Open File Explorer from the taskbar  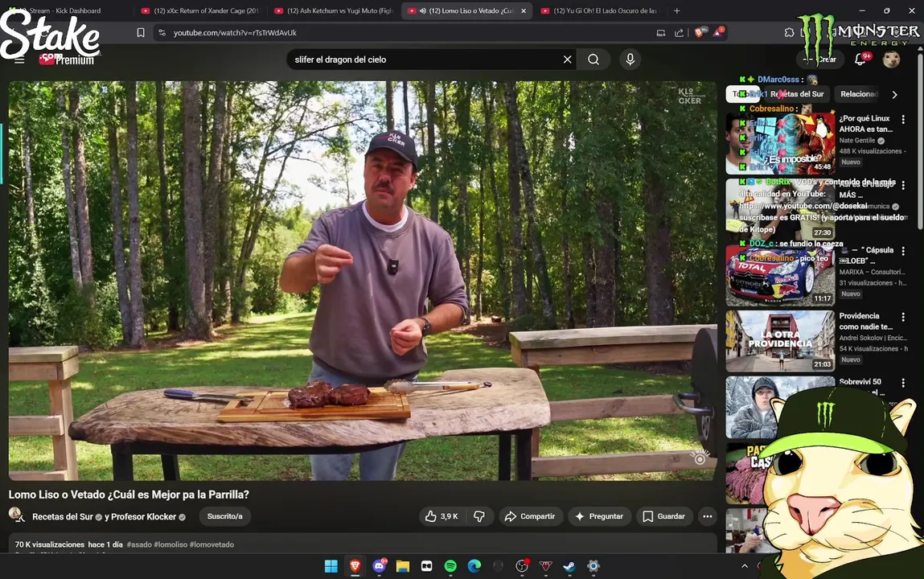click(x=402, y=566)
